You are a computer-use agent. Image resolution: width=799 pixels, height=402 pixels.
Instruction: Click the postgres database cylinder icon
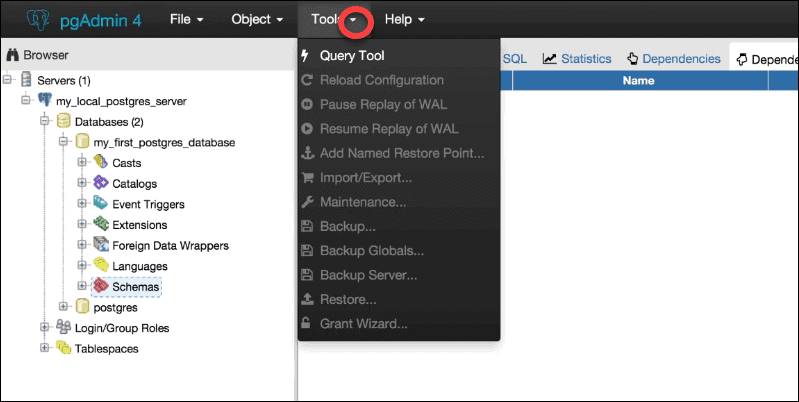point(82,306)
